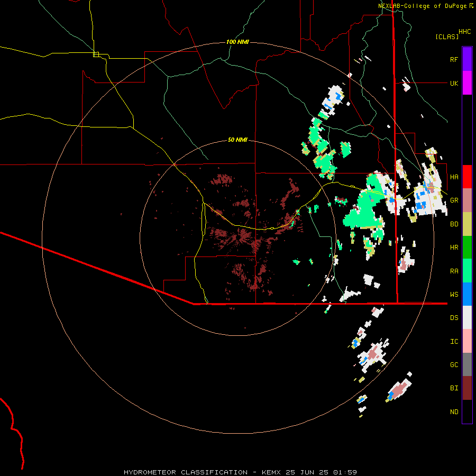Click the GC legend label
Screen dimensions: 476x476
[454, 365]
